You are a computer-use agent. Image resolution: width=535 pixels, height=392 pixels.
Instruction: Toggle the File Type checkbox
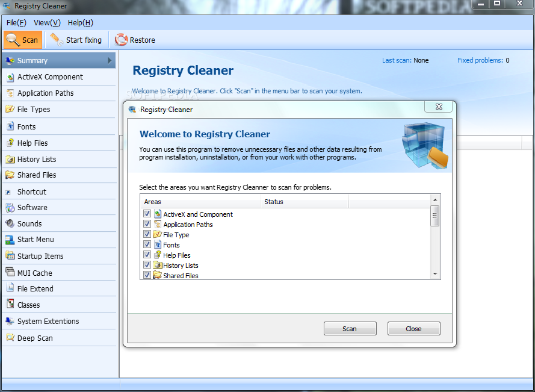[147, 234]
